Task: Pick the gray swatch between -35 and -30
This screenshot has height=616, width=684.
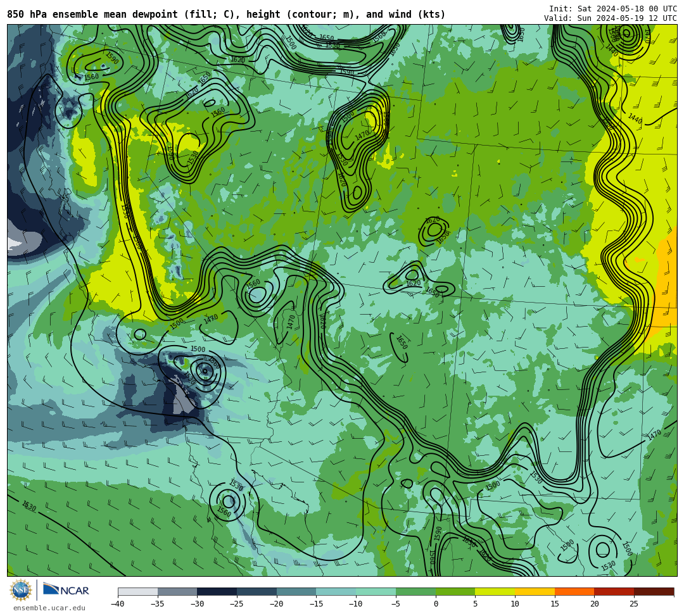Action: click(x=177, y=591)
